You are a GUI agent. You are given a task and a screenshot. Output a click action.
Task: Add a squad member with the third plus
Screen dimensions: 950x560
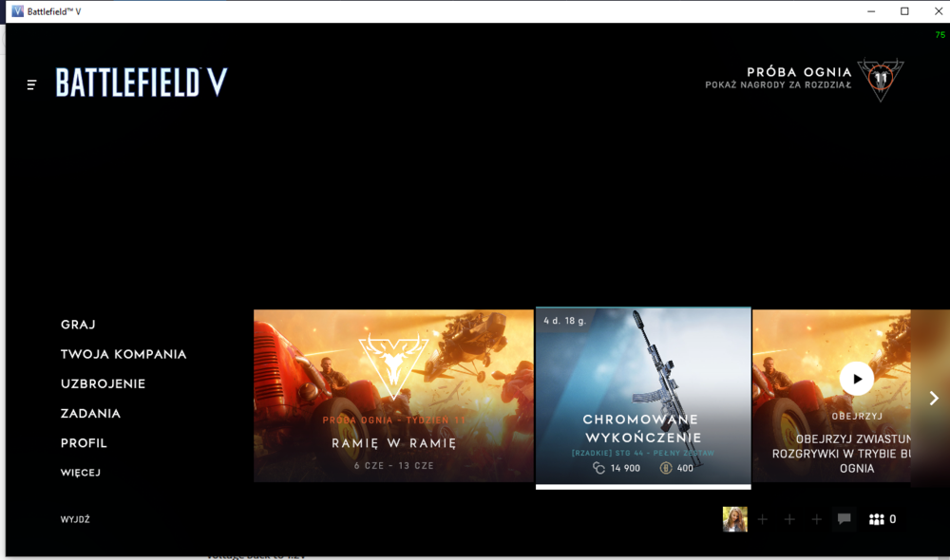[x=817, y=519]
